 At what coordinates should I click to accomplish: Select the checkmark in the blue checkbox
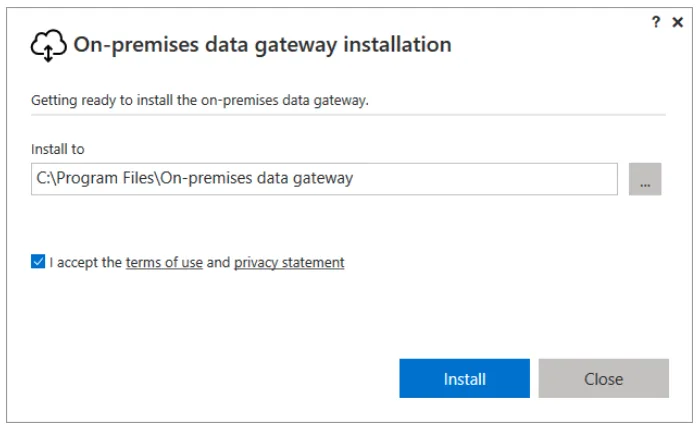tap(38, 262)
